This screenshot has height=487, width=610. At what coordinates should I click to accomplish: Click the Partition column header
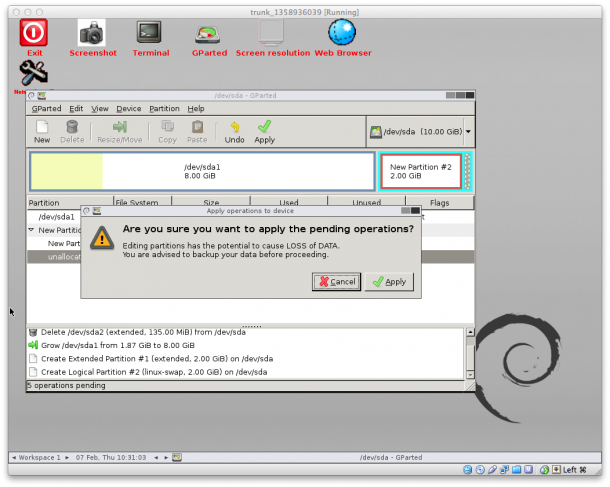70,203
